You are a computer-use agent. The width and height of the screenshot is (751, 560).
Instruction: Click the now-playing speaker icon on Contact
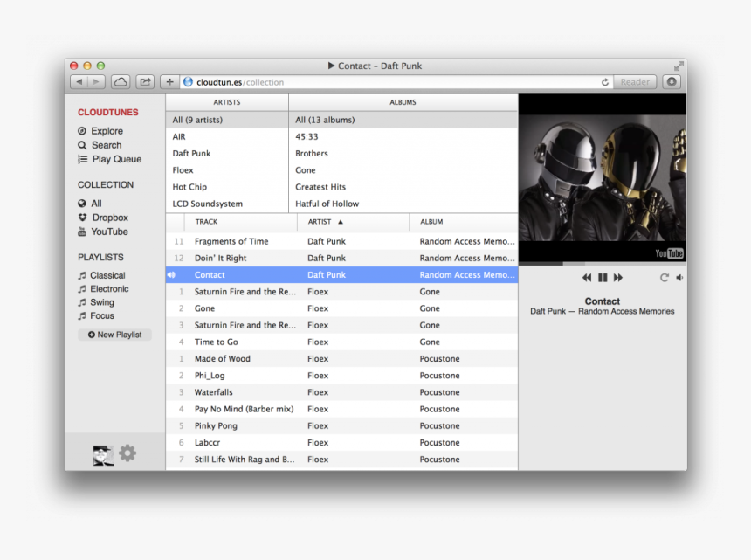click(x=171, y=275)
